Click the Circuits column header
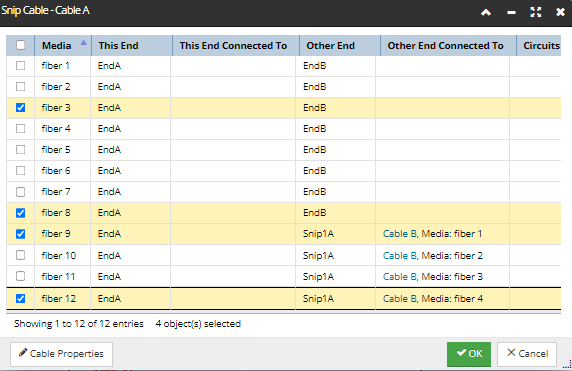This screenshot has height=371, width=572. (x=539, y=46)
